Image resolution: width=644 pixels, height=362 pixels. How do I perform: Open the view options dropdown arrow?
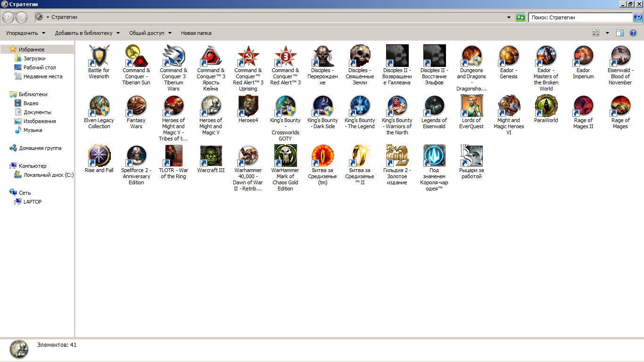coord(607,33)
